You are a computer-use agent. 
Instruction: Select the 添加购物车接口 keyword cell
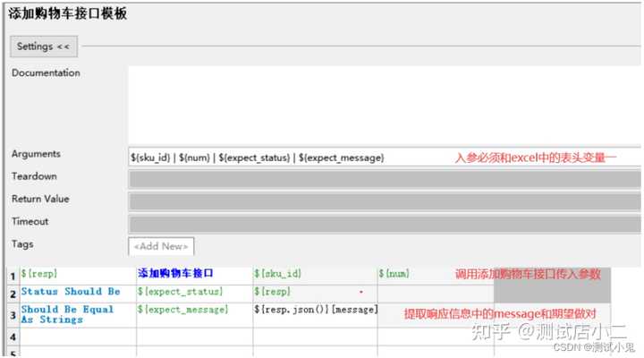pyautogui.click(x=195, y=276)
